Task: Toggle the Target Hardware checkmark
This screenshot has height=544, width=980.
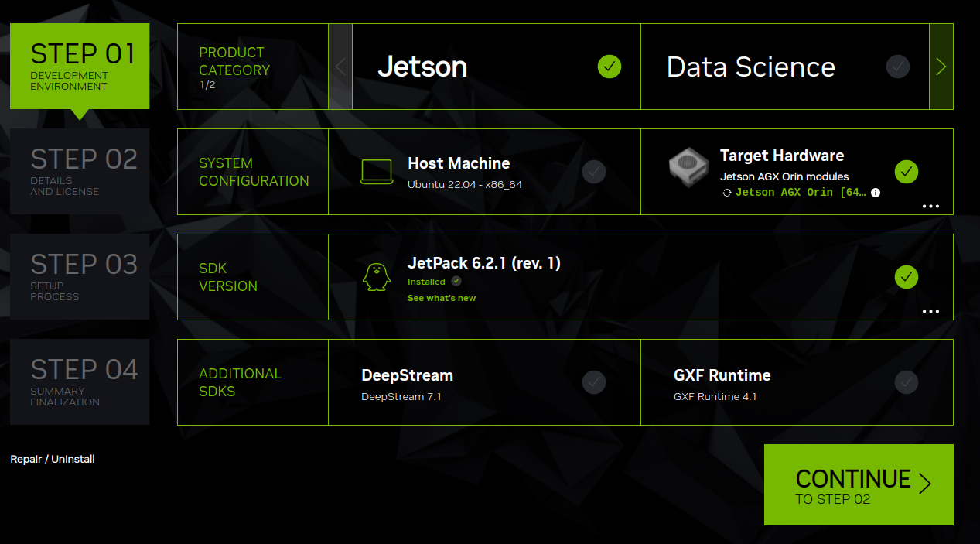Action: pyautogui.click(x=906, y=172)
